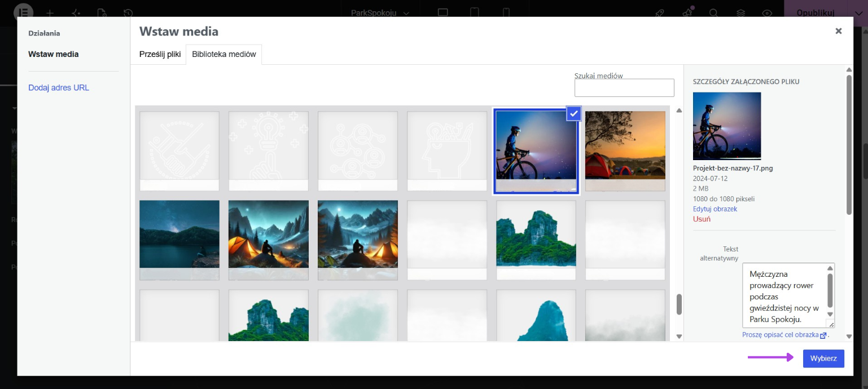Click the media grid scrollbar down arrow
The width and height of the screenshot is (868, 389).
[679, 337]
